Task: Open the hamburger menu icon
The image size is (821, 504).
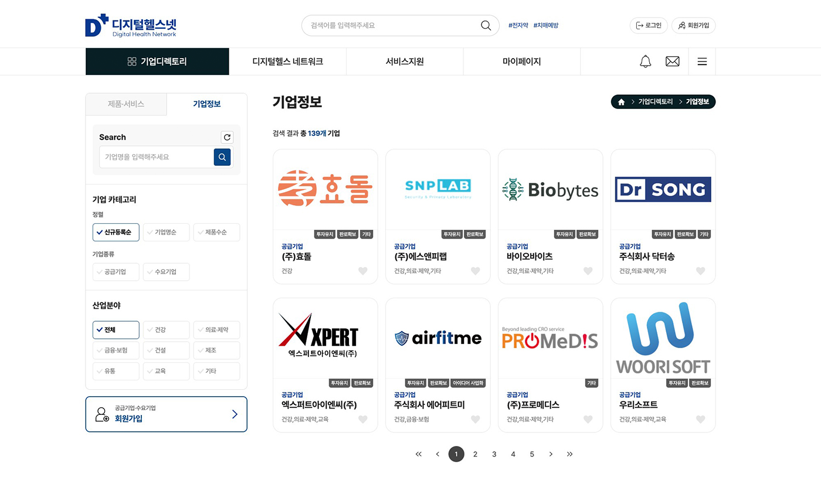Action: tap(702, 62)
